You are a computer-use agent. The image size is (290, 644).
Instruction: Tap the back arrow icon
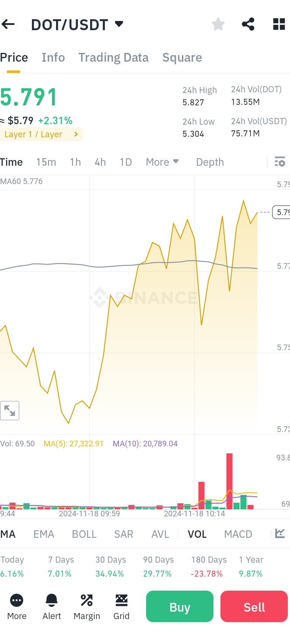tap(8, 24)
